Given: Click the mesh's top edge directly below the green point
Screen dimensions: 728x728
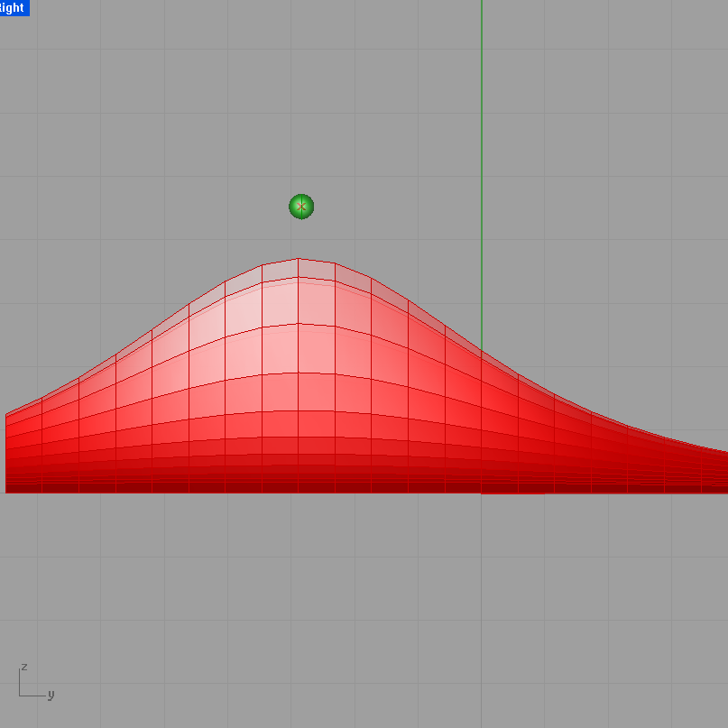Looking at the screenshot, I should pos(301,260).
